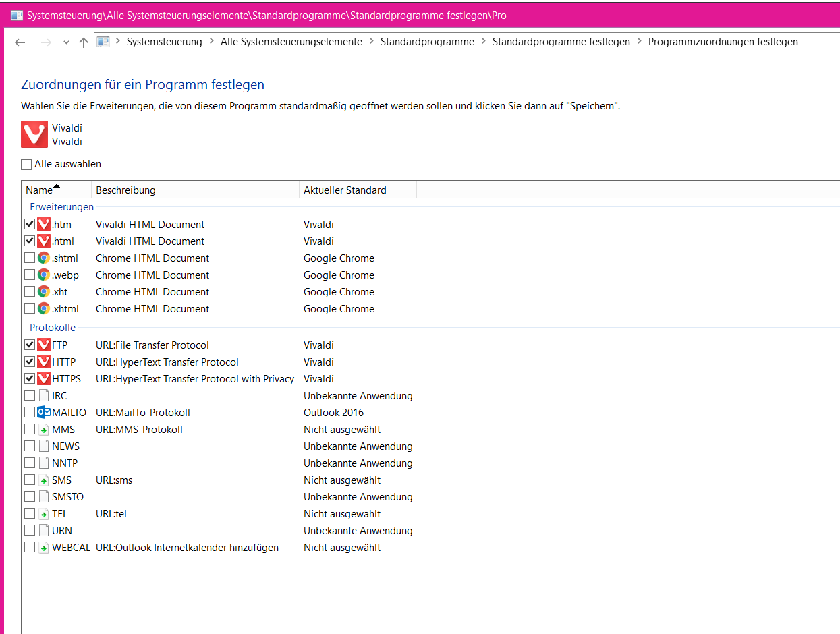This screenshot has height=634, width=840.
Task: Sort by Aktueller Standard column header
Action: click(x=358, y=190)
